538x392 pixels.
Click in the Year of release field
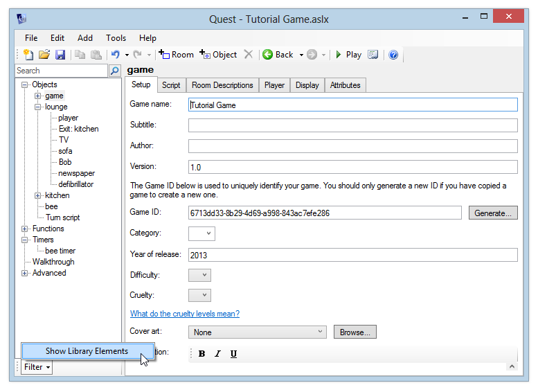coord(352,255)
